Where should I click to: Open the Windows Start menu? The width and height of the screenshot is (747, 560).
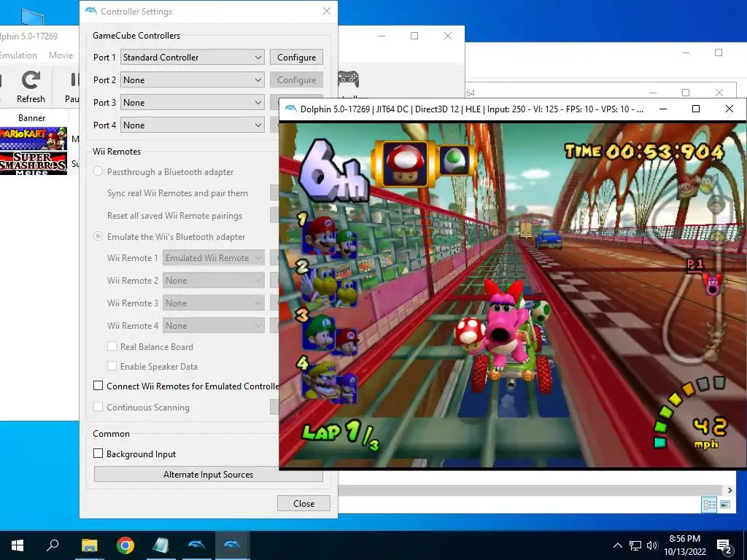point(18,545)
